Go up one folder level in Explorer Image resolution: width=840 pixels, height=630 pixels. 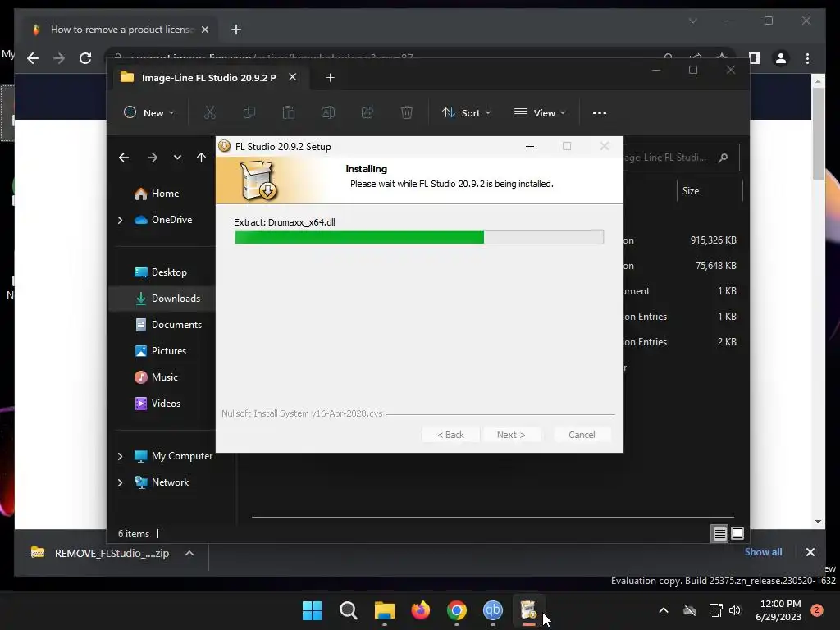[201, 157]
